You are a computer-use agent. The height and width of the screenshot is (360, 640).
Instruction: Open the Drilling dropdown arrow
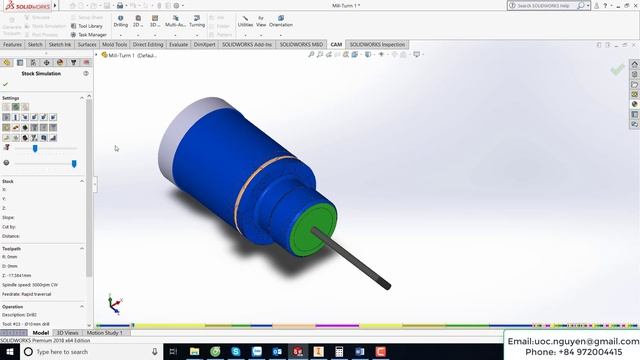point(120,36)
